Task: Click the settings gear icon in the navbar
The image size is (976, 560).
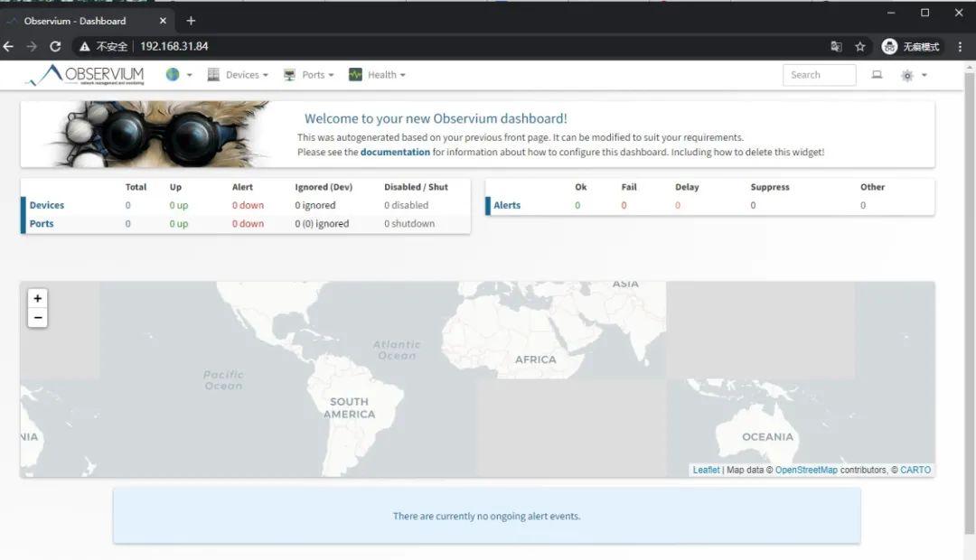Action: point(906,76)
